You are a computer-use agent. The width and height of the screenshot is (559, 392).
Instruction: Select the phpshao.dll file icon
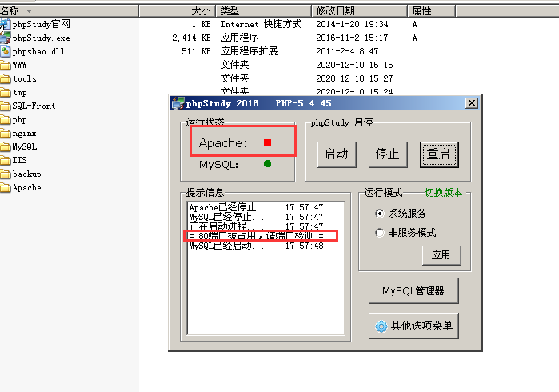point(6,51)
